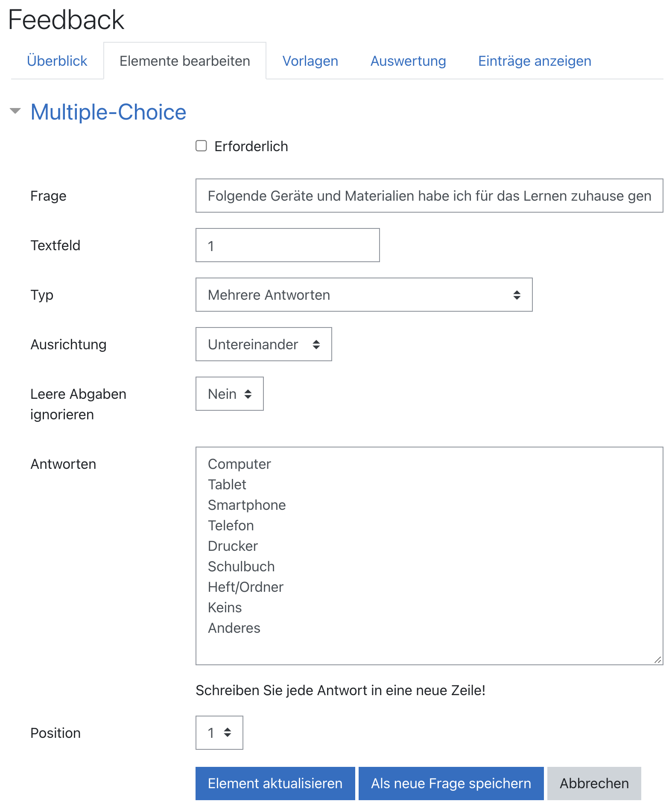This screenshot has width=672, height=807.
Task: Grab the Antworten textarea resize handle
Action: pos(658,660)
